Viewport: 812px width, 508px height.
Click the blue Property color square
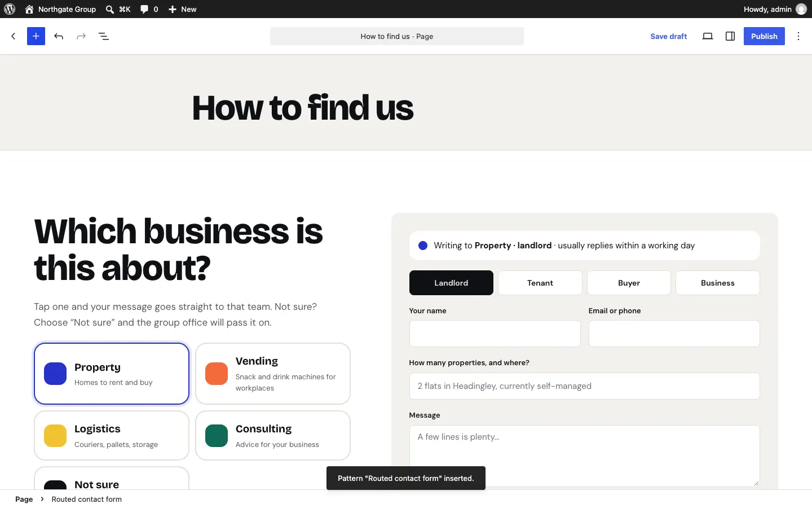click(55, 374)
